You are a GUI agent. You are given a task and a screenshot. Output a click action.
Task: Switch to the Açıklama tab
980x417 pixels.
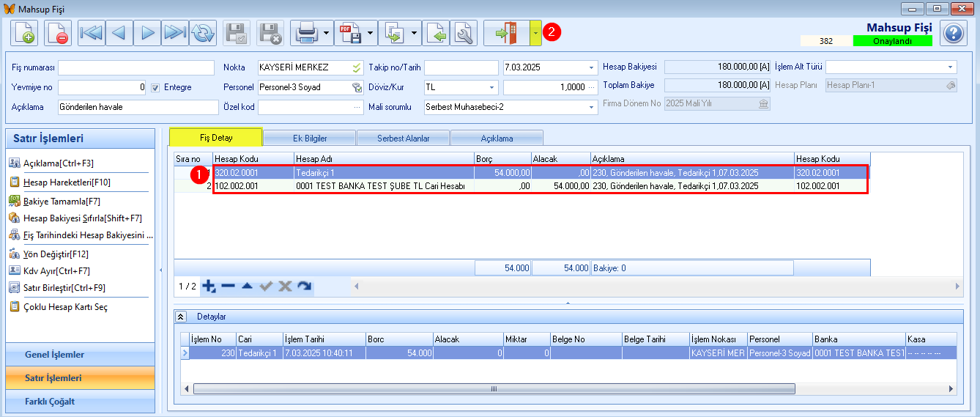(497, 138)
